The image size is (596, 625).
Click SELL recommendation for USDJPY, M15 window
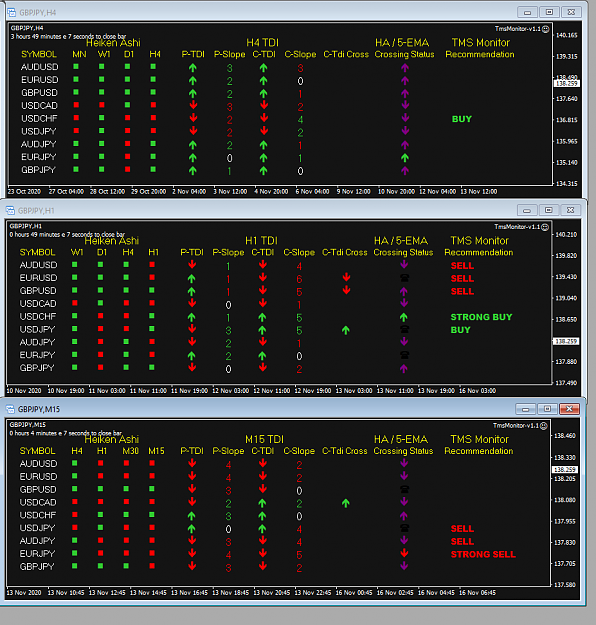[x=462, y=529]
